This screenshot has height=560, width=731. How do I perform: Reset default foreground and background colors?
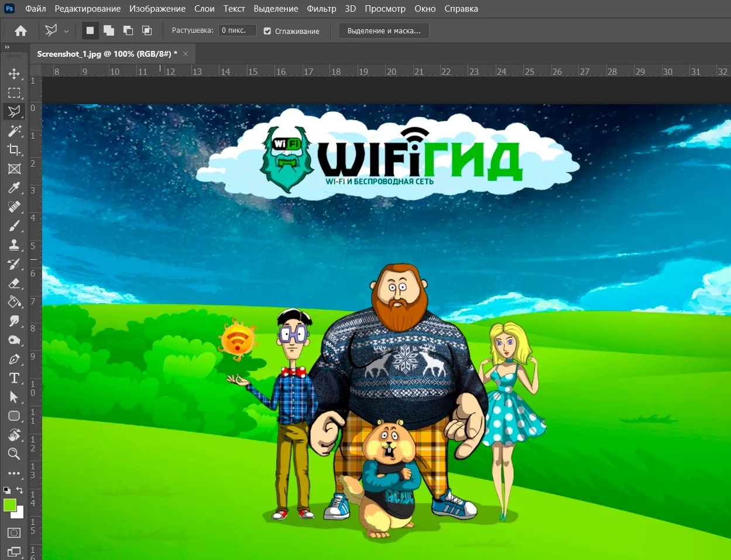6,490
